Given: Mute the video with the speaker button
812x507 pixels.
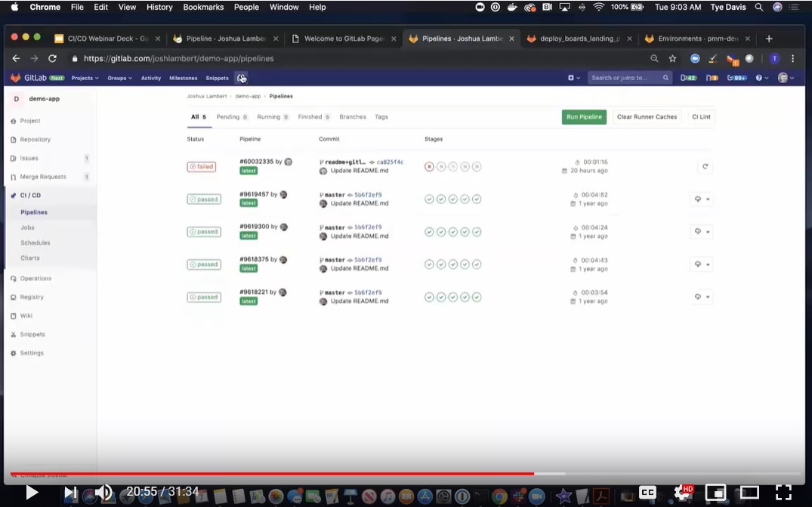Looking at the screenshot, I should (103, 493).
